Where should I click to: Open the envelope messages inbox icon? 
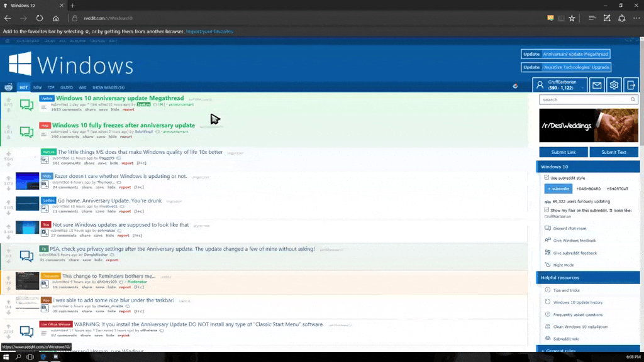(596, 85)
